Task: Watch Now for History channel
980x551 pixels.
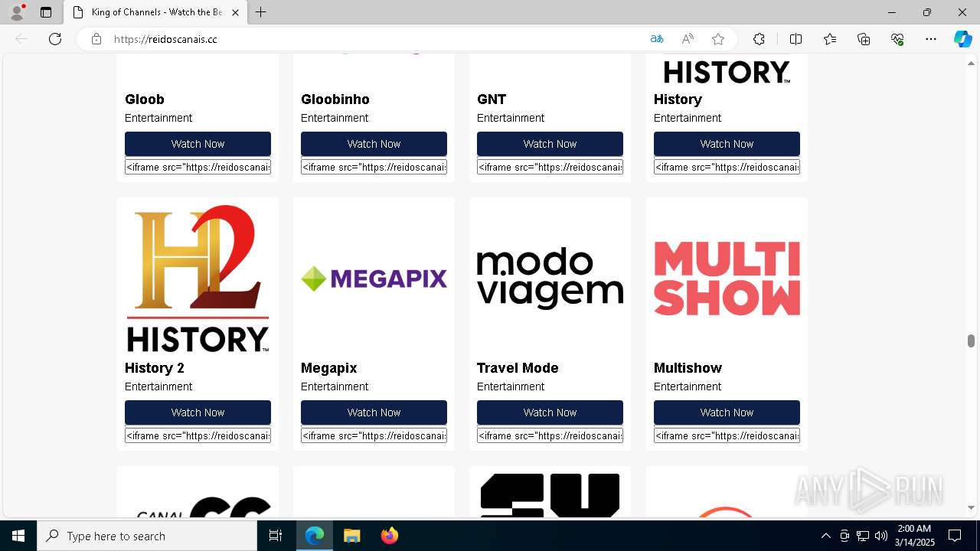Action: click(727, 144)
